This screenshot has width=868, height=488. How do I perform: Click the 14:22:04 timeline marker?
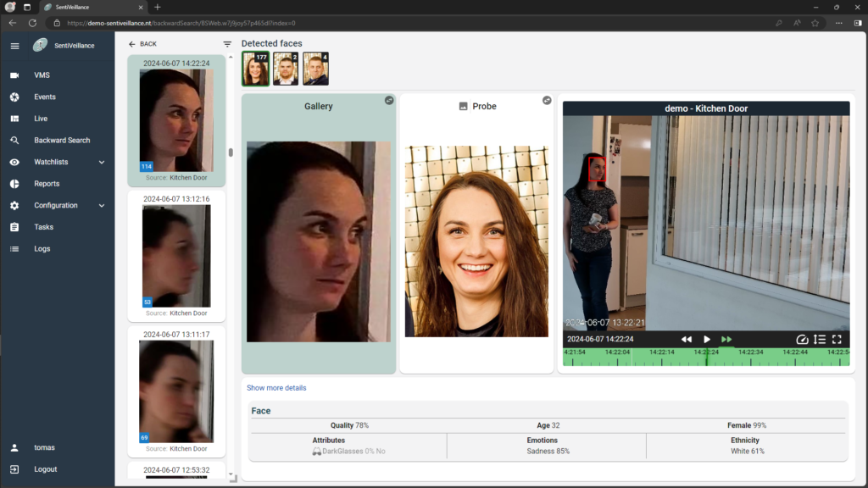tap(617, 352)
